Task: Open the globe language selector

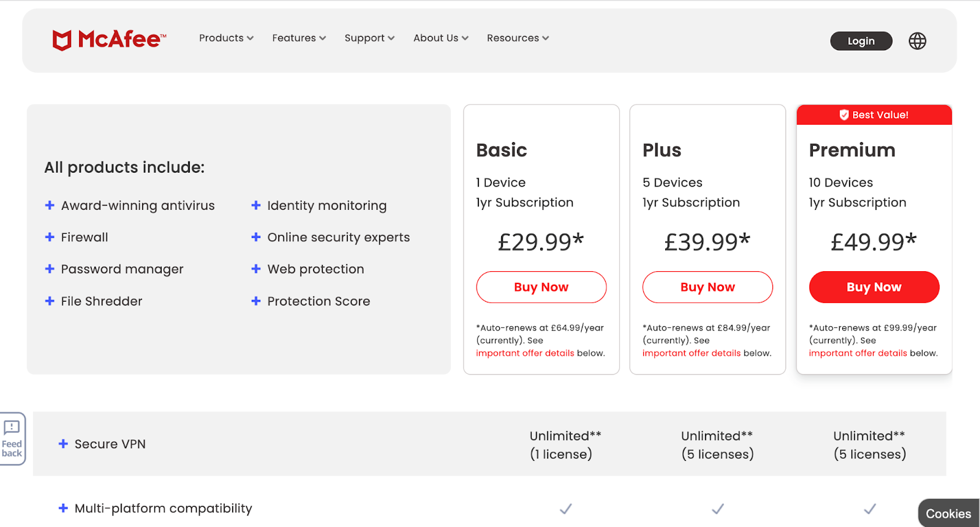Action: click(917, 41)
